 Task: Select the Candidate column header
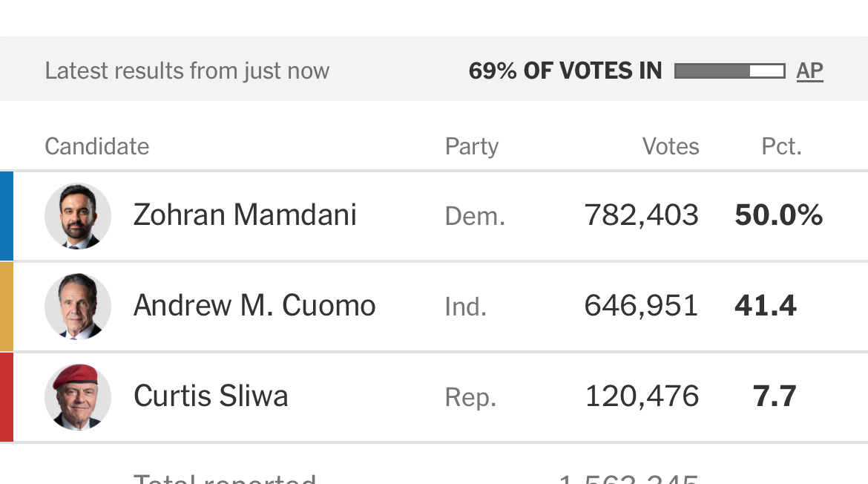tap(97, 146)
